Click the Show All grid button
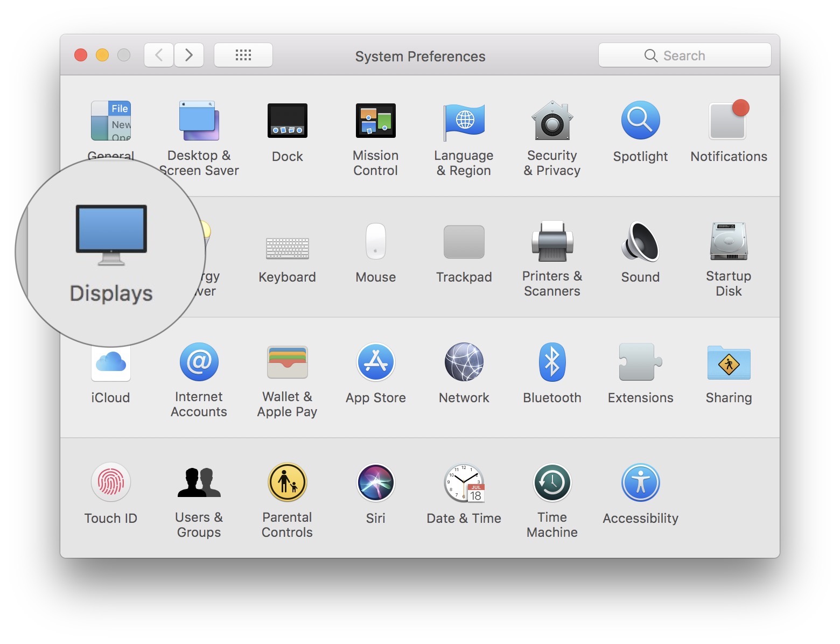This screenshot has width=840, height=644. [243, 55]
